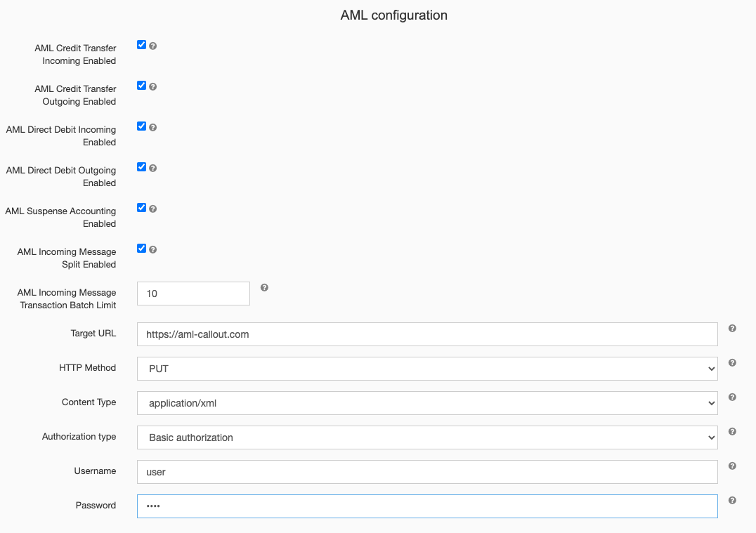The image size is (756, 533).
Task: View help for the Content Type setting
Action: pos(732,397)
